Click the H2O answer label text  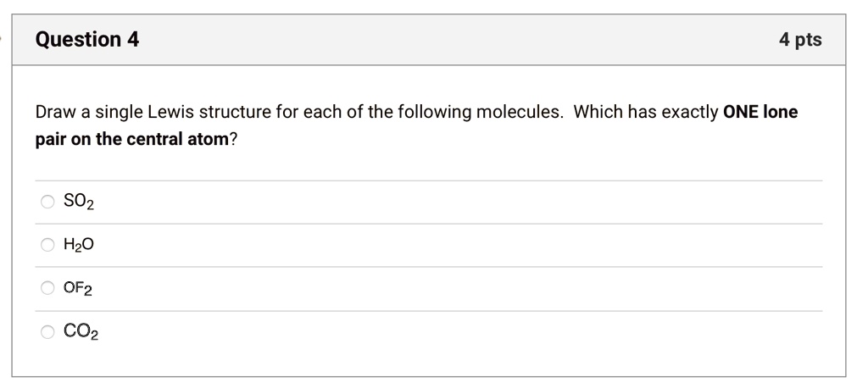79,245
